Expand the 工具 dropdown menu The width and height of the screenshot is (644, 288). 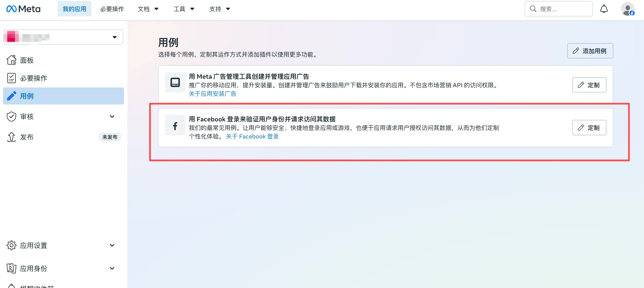(x=184, y=9)
